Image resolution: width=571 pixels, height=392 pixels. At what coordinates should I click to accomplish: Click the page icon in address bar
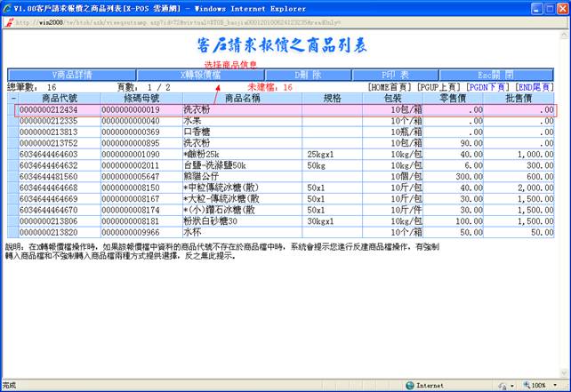pos(7,21)
